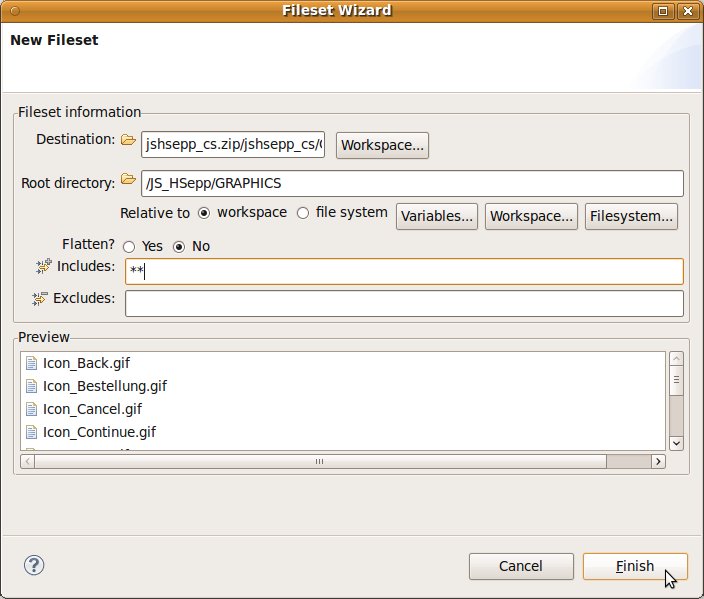
Task: Click in the Excludes text field
Action: 403,303
